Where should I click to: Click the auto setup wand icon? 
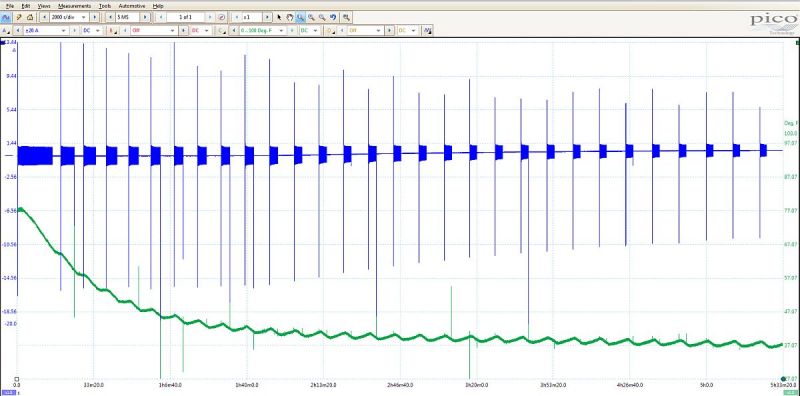(x=19, y=17)
